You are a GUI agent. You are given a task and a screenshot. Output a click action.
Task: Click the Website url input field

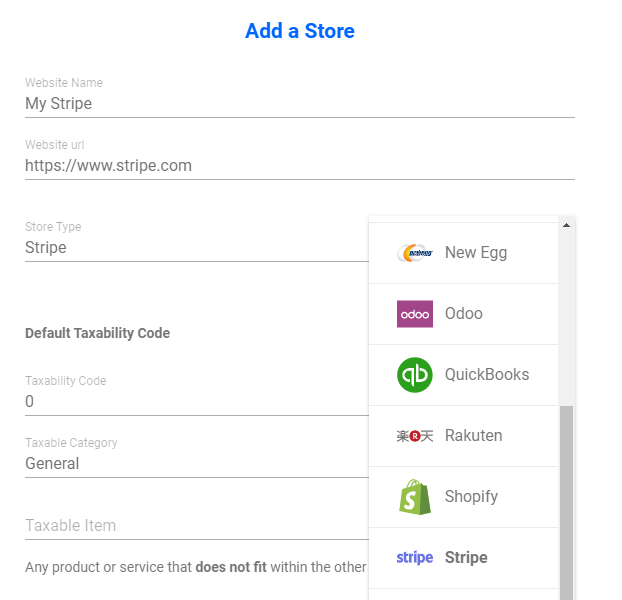(300, 165)
